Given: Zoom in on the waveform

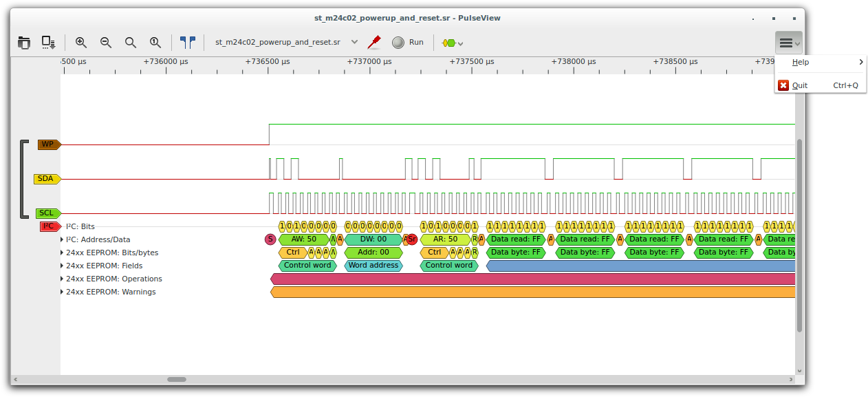Looking at the screenshot, I should [81, 43].
